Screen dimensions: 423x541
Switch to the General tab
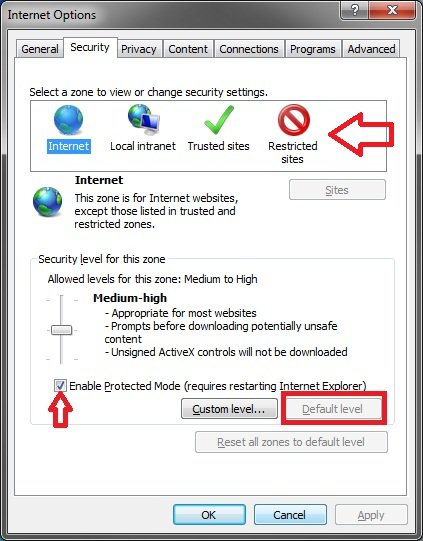[x=40, y=49]
